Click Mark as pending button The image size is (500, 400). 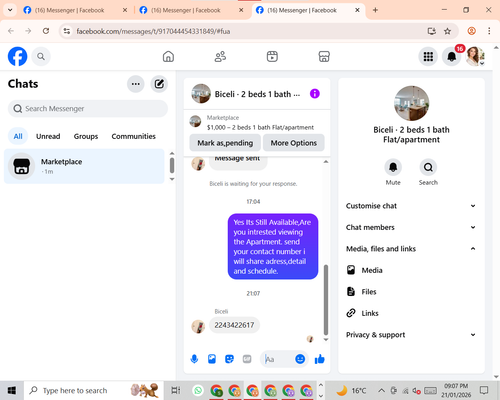click(225, 143)
